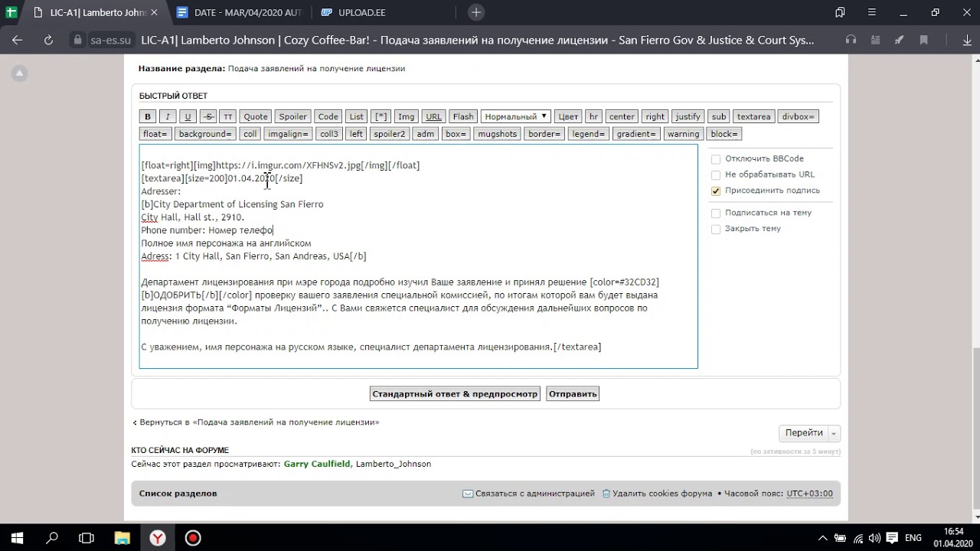Open the Цвет color picker button
This screenshot has height=551, width=980.
(x=568, y=116)
